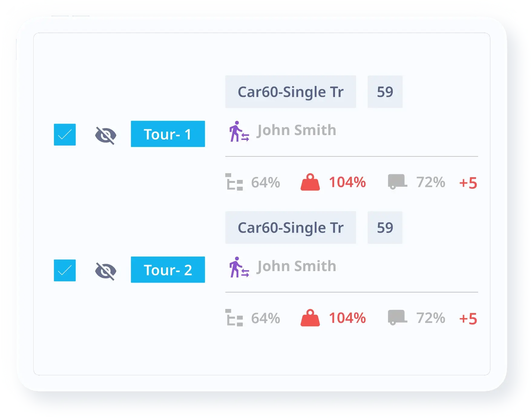Click the red weight icon in Tour 2
Viewport: 532px width, 418px height.
click(x=310, y=318)
